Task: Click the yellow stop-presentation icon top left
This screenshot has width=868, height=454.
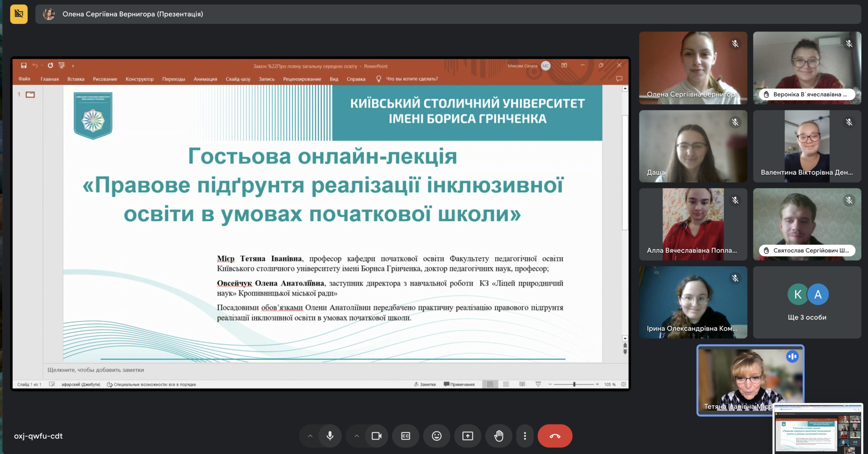Action: pos(19,14)
